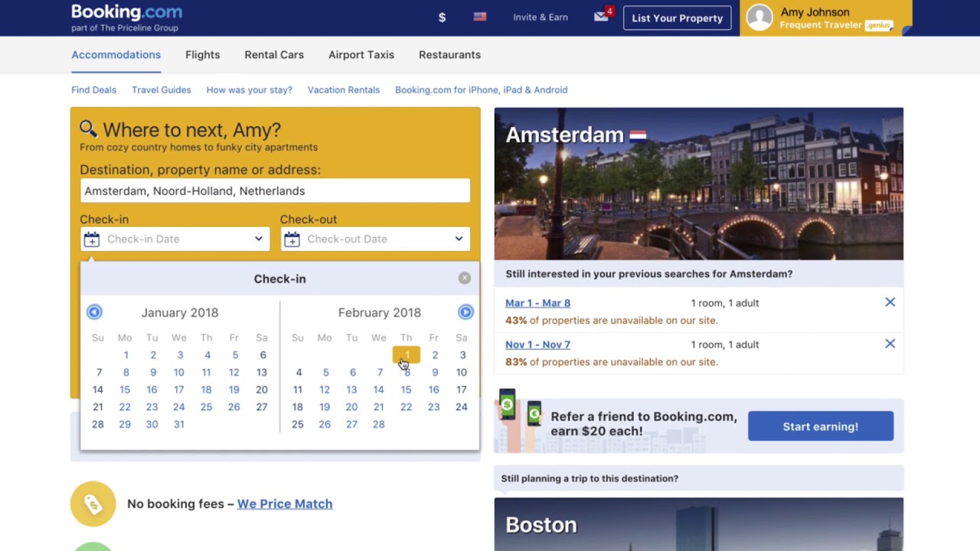Open the How was your stay? link
Screen dimensions: 980x551
(249, 90)
